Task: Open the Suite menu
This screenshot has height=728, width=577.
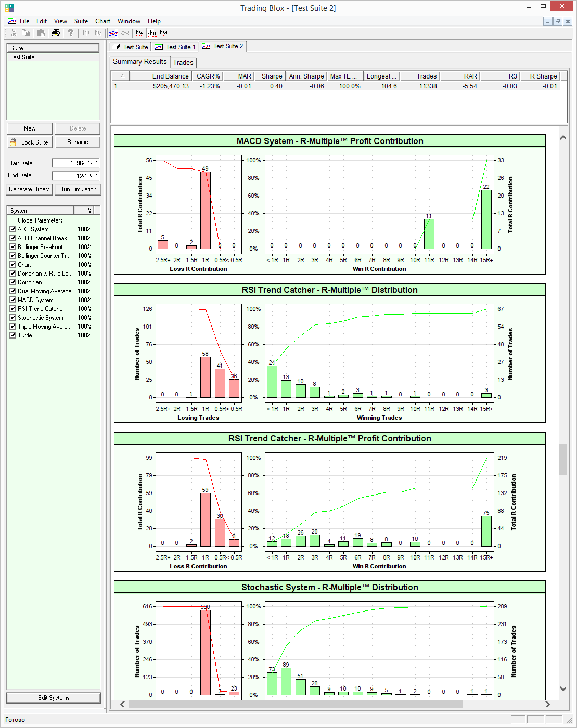Action: pos(81,21)
